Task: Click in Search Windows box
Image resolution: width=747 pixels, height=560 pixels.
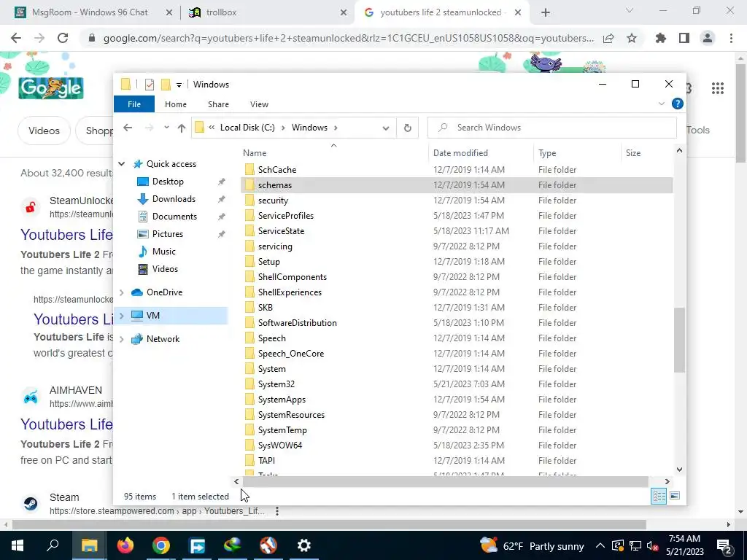Action: [551, 128]
